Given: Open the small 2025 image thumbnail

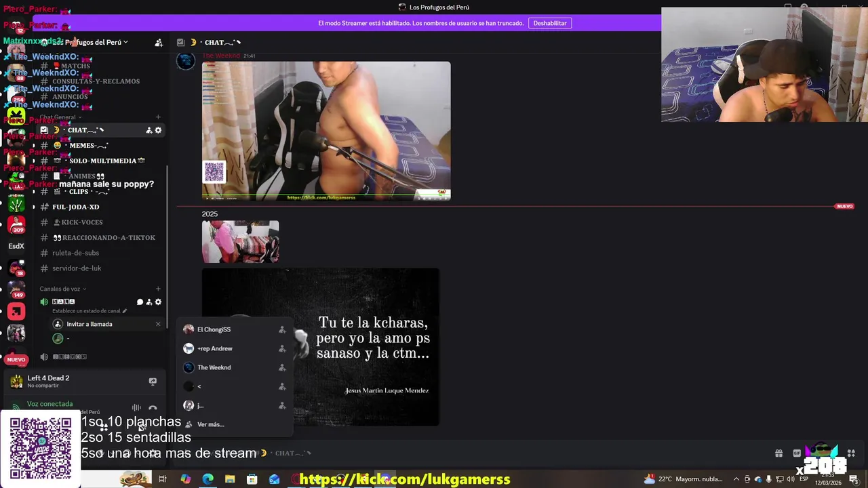Looking at the screenshot, I should click(240, 241).
